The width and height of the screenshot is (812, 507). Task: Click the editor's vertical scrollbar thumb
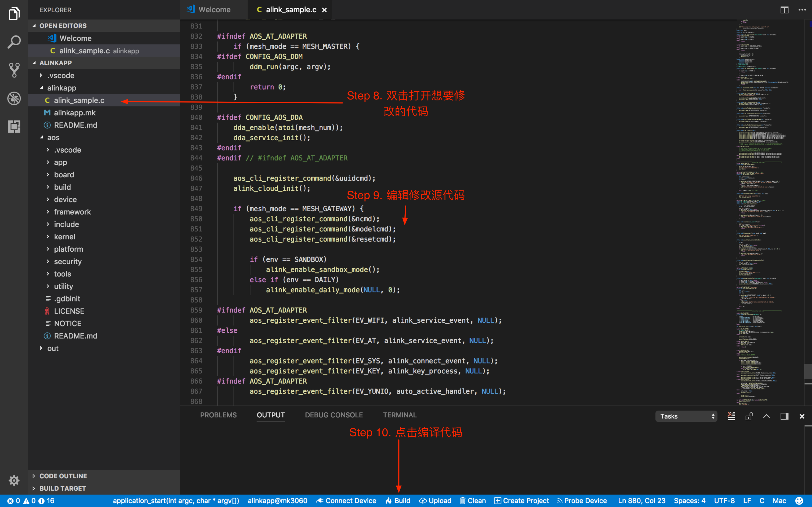[808, 371]
